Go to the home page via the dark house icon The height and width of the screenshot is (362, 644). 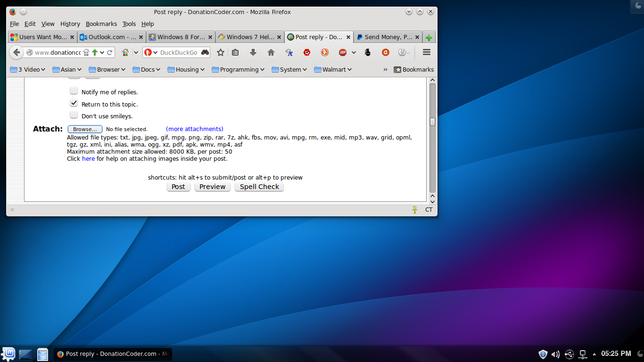(271, 52)
